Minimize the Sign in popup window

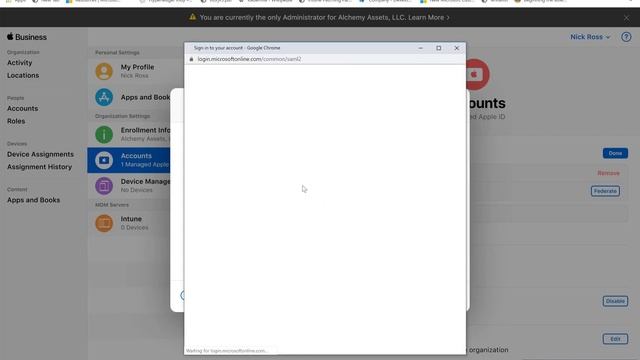[x=420, y=48]
